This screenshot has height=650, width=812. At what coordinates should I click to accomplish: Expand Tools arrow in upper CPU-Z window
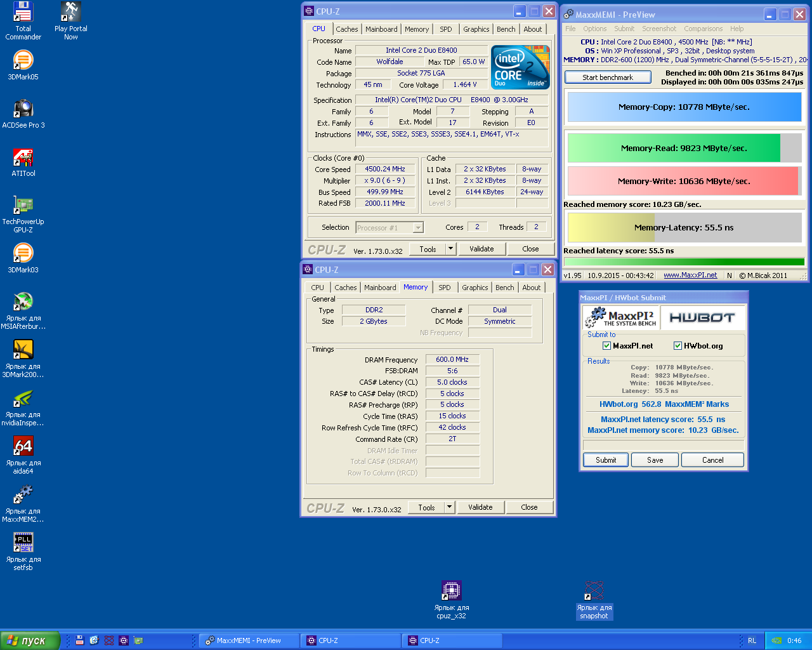[451, 249]
